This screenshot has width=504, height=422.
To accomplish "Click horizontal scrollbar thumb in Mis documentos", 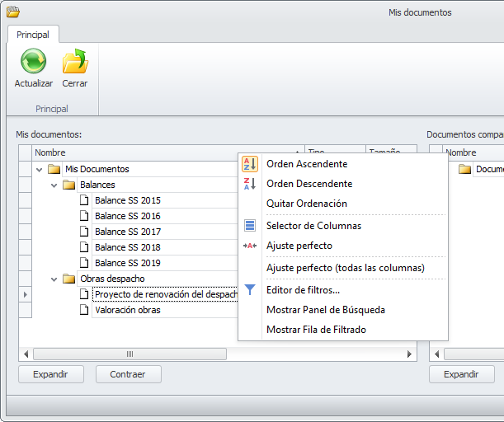I will pyautogui.click(x=130, y=354).
